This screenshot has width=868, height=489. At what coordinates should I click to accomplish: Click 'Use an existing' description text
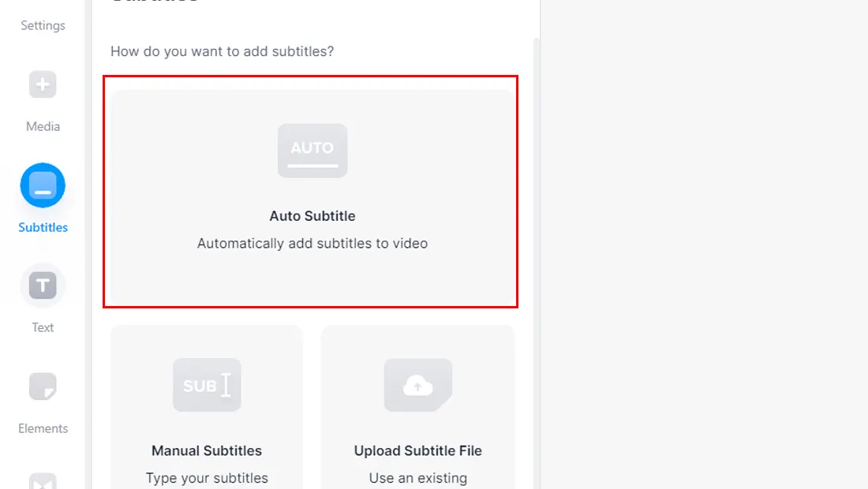(418, 478)
